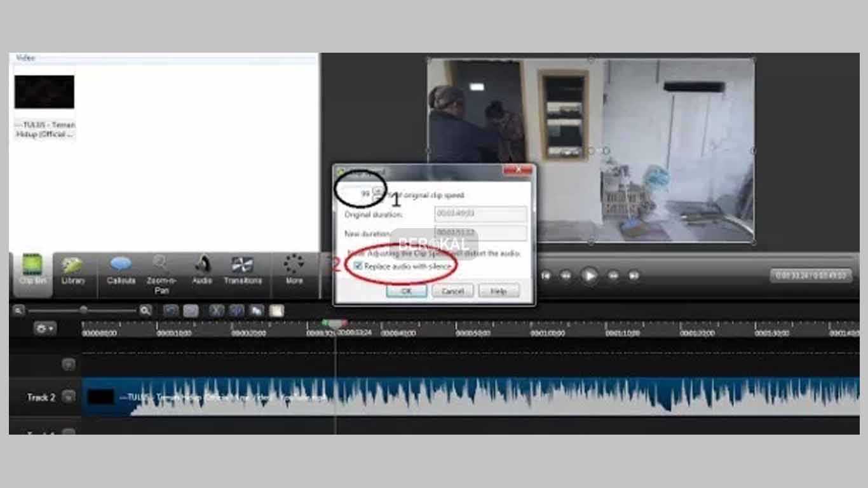This screenshot has width=868, height=488.
Task: Click the magnifier zoom icon above the timeline
Action: (x=145, y=310)
